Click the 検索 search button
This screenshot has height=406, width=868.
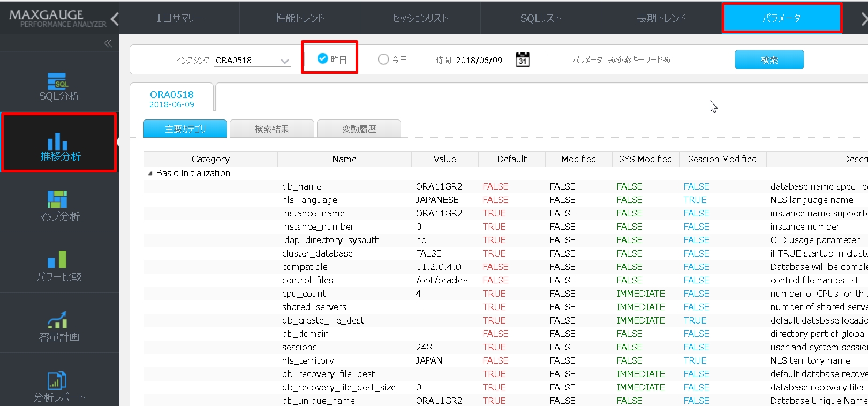(x=769, y=59)
